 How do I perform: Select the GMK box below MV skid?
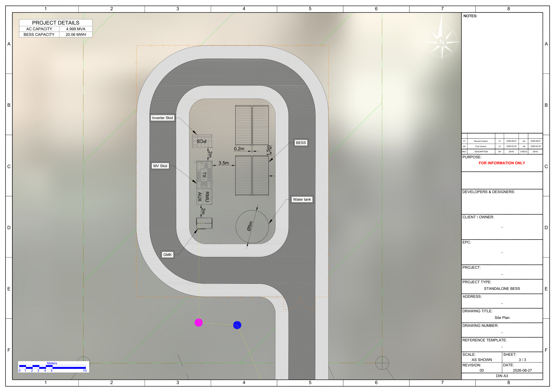point(204,223)
